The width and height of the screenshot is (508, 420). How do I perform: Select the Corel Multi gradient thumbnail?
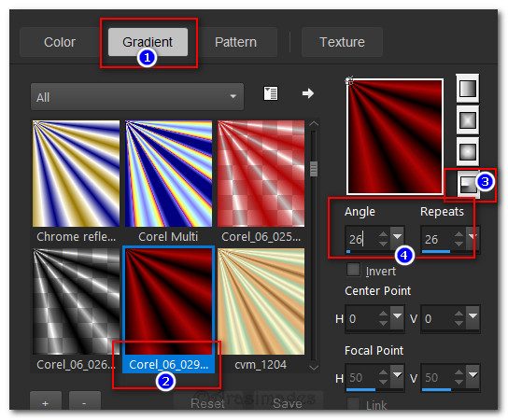click(x=168, y=174)
